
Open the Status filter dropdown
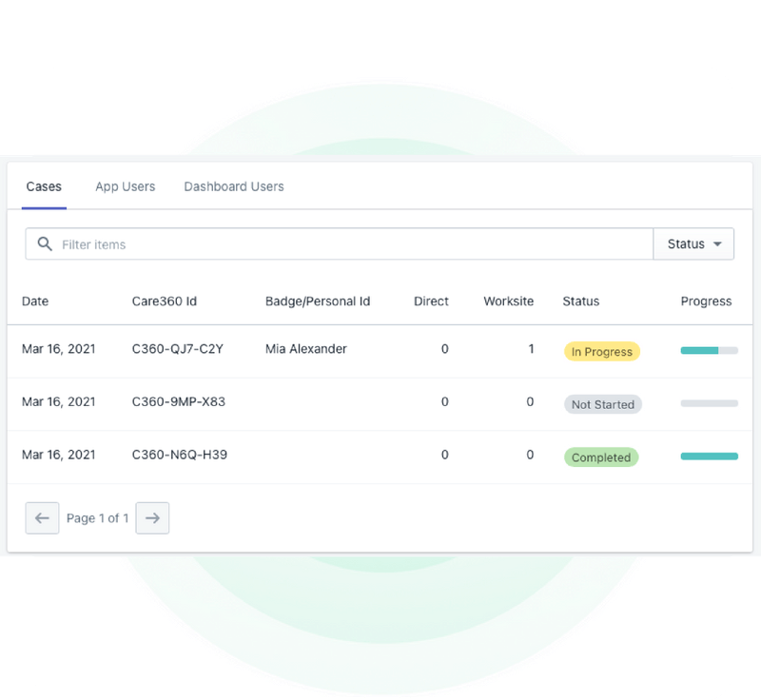coord(693,243)
